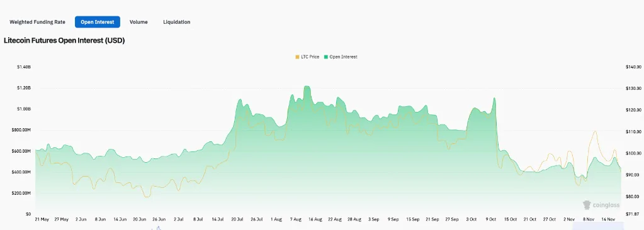Switch to the Weighted Funding Rate tab
This screenshot has height=230, width=644.
(x=37, y=22)
